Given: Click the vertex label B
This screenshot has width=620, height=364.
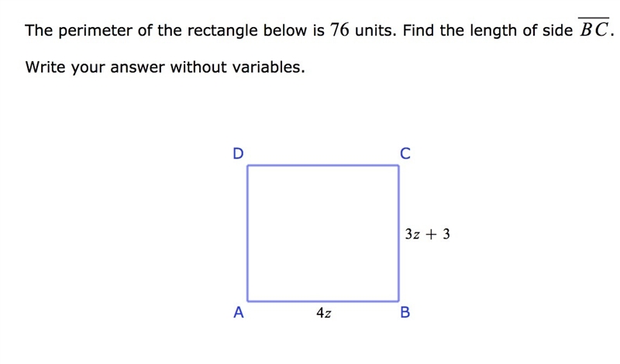Looking at the screenshot, I should [x=405, y=313].
